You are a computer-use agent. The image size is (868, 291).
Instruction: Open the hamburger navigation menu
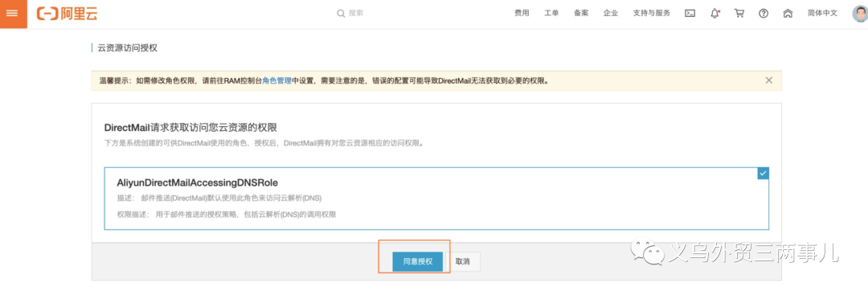[x=14, y=14]
